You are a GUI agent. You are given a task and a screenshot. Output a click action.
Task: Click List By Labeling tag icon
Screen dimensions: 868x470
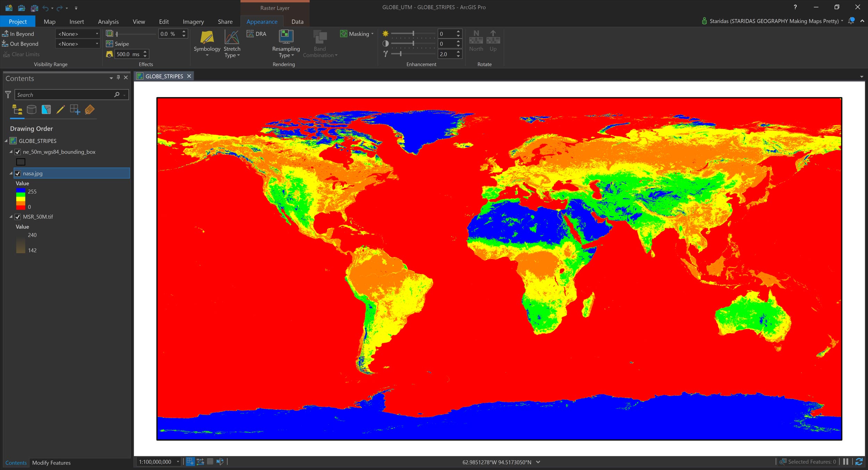pos(90,110)
